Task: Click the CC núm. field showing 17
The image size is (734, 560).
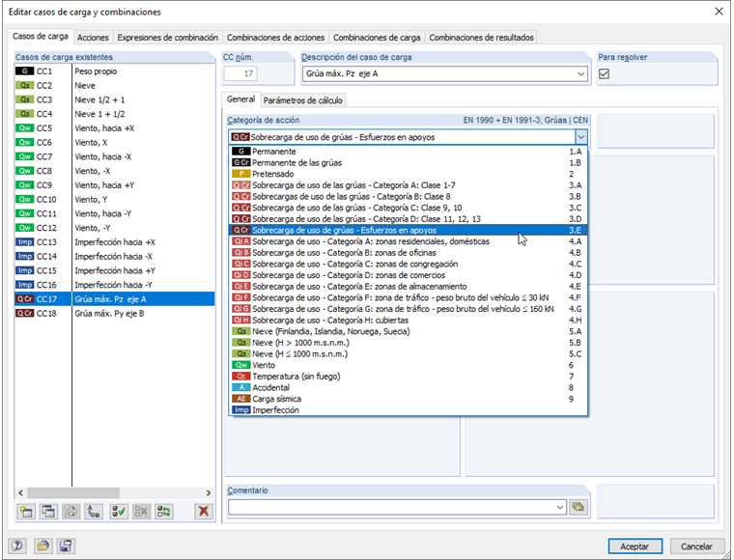Action: pos(241,74)
